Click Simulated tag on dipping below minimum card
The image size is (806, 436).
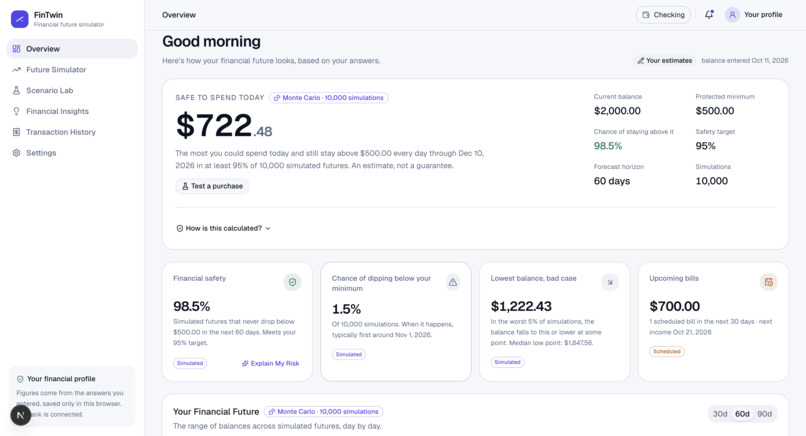[349, 354]
